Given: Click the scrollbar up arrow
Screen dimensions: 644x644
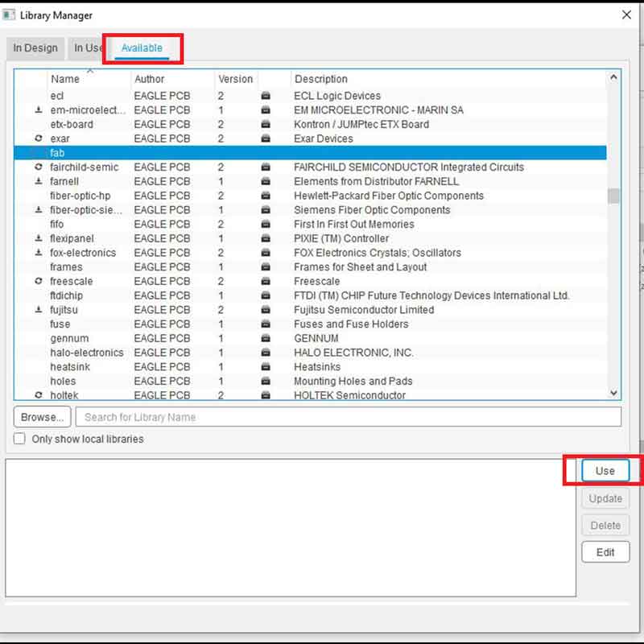Looking at the screenshot, I should [613, 77].
